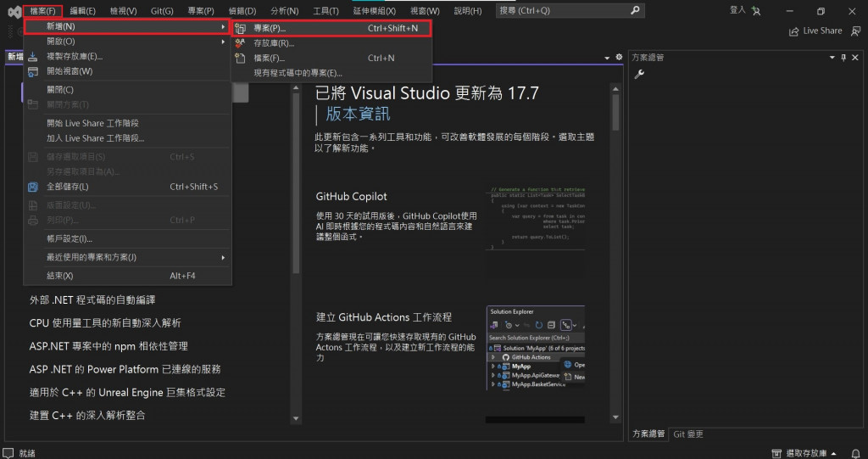Click the content pane scroll-down arrow
The height and width of the screenshot is (459, 868).
[x=615, y=417]
